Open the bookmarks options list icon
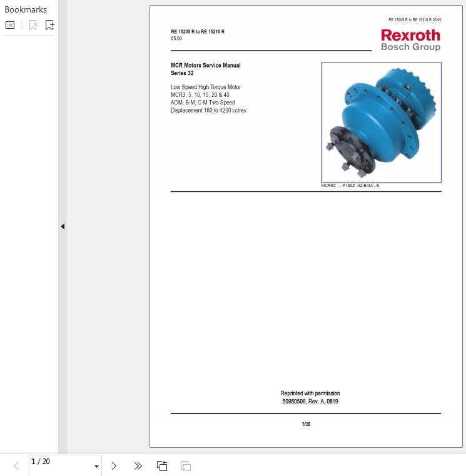 [10, 25]
